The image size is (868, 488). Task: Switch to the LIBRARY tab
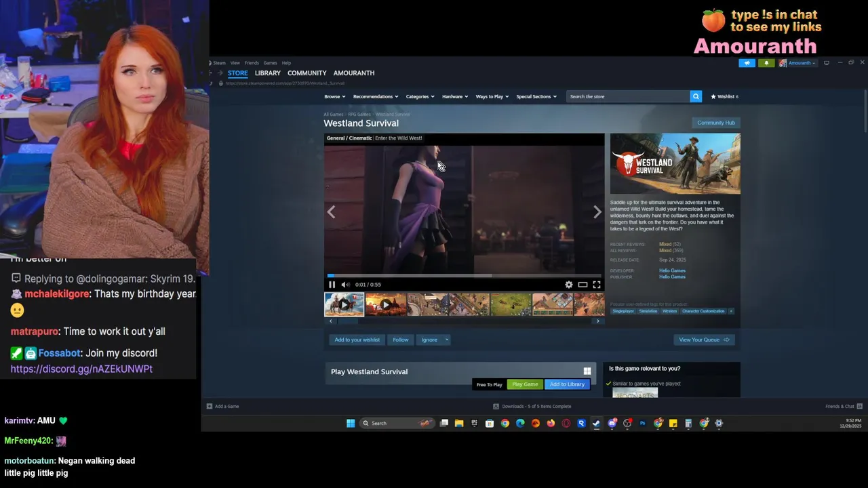coord(268,73)
